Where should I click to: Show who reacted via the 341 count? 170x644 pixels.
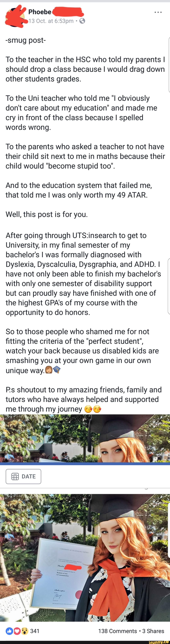pyautogui.click(x=35, y=631)
